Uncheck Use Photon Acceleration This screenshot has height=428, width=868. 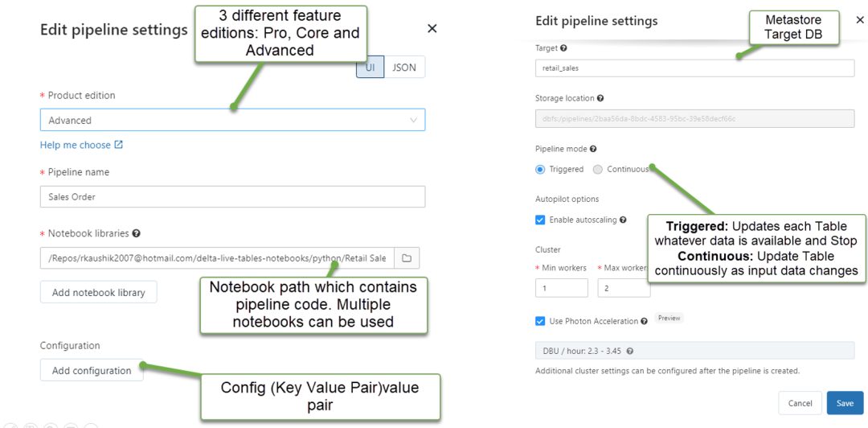pyautogui.click(x=540, y=321)
